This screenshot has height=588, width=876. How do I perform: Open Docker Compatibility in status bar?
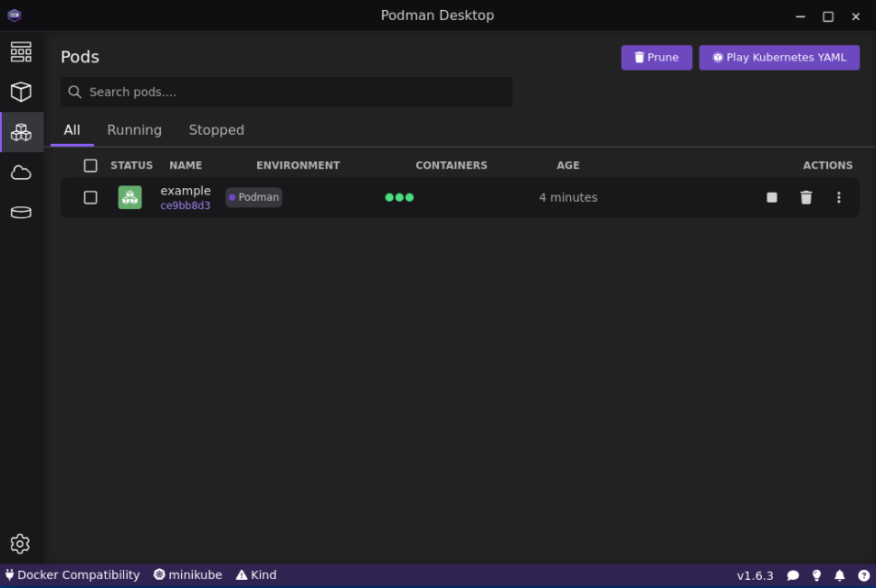pyautogui.click(x=72, y=575)
